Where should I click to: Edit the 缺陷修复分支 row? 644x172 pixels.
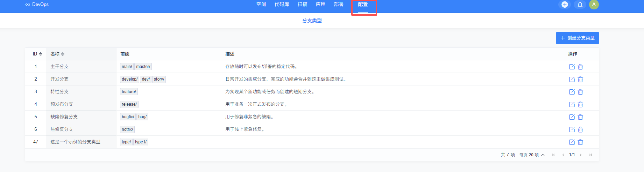point(572,117)
